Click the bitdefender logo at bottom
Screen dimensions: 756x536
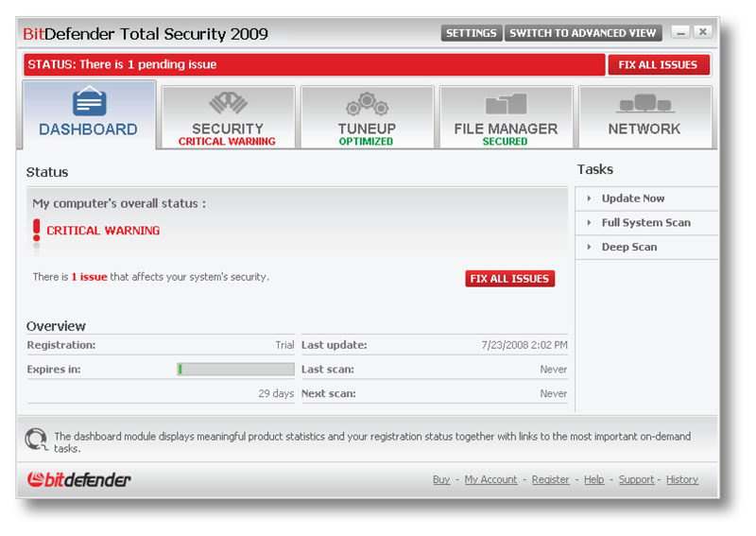(78, 479)
